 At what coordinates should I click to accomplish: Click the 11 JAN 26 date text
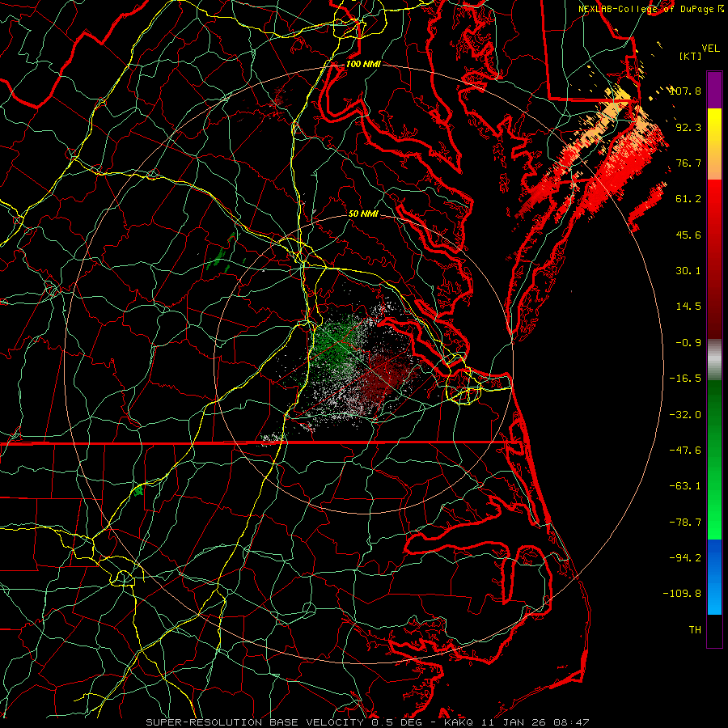tap(515, 722)
